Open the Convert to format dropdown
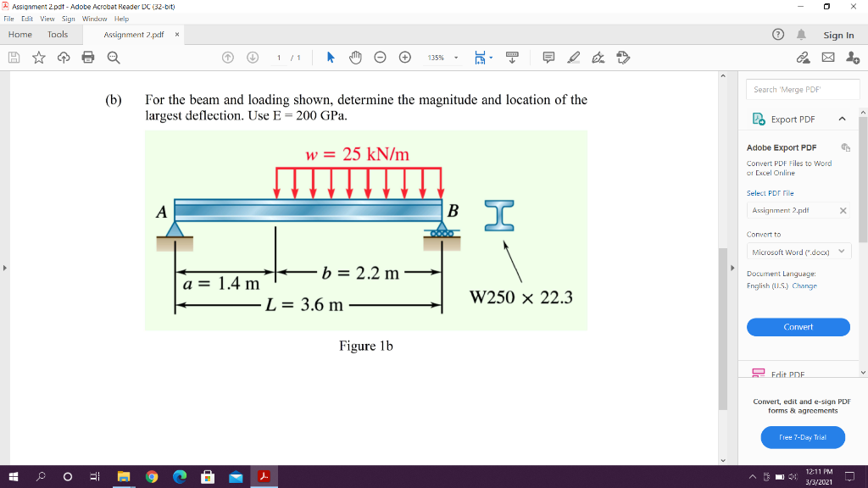This screenshot has height=488, width=868. pyautogui.click(x=798, y=252)
